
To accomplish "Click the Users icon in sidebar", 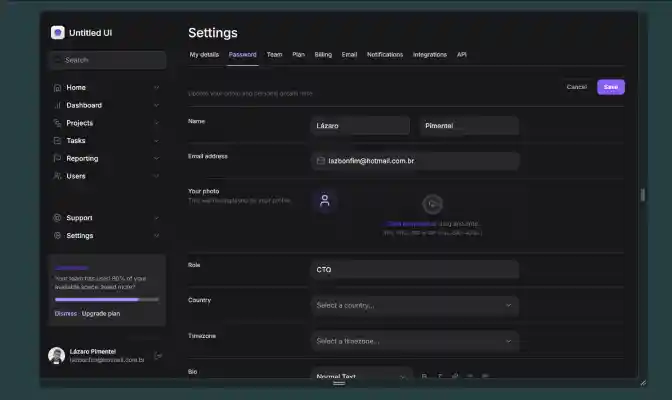I will 57,176.
